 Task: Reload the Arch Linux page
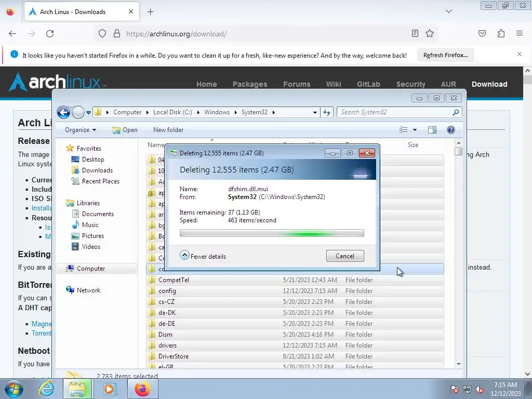50,34
